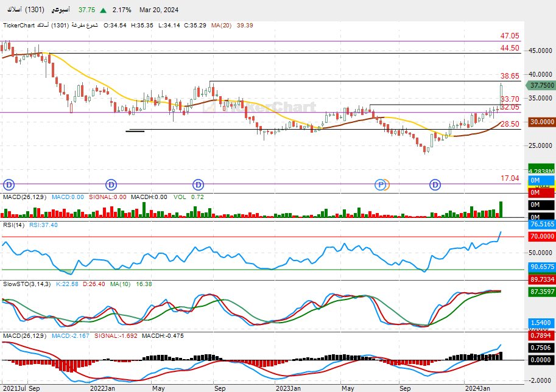Image resolution: width=556 pixels, height=392 pixels.
Task: Click the SIGNAL:-1.692 reading
Action: (116, 335)
